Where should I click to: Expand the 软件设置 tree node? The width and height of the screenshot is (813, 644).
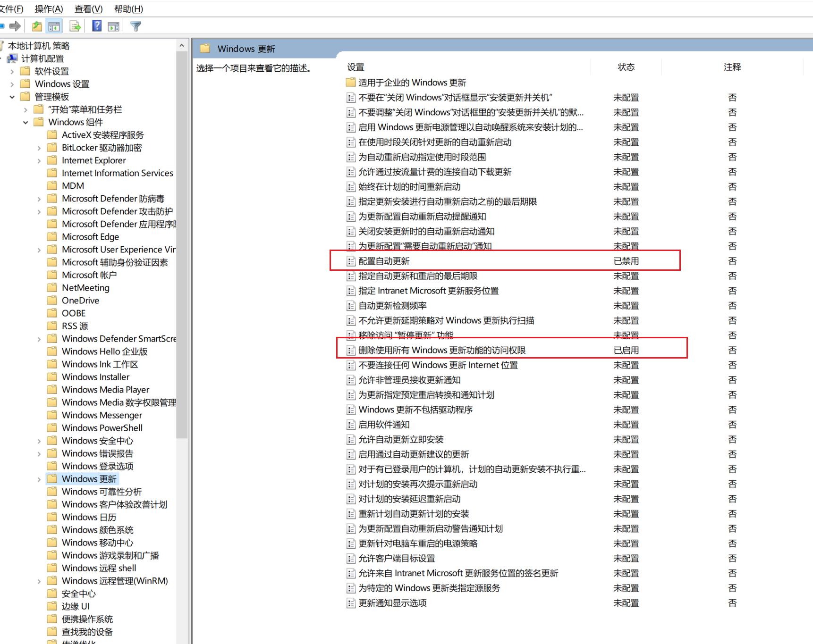(x=12, y=71)
